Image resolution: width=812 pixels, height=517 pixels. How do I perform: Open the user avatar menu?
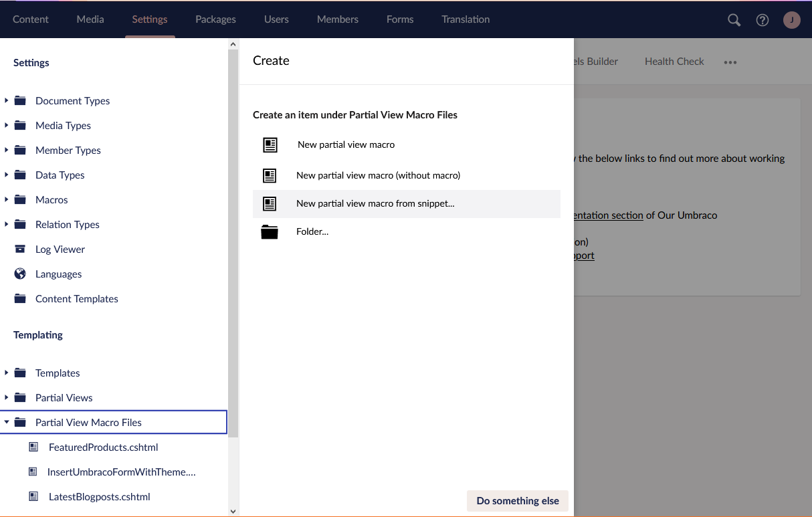coord(792,20)
